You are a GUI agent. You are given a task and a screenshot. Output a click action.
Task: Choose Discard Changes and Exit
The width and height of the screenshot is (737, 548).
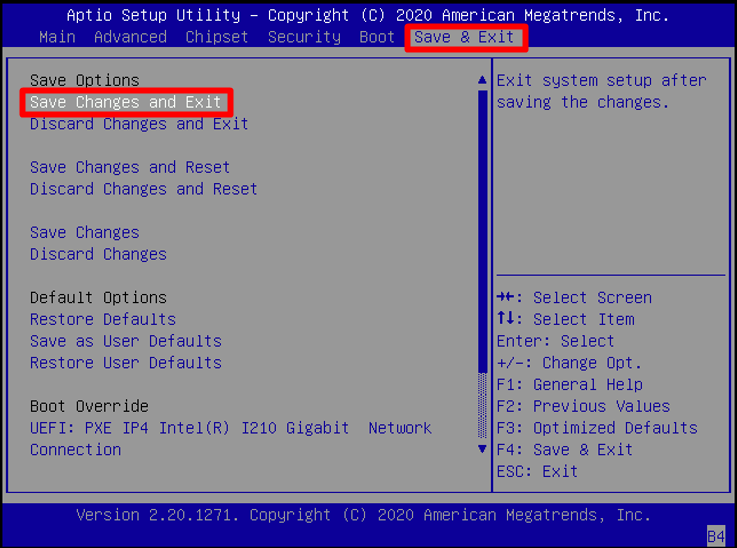[139, 124]
